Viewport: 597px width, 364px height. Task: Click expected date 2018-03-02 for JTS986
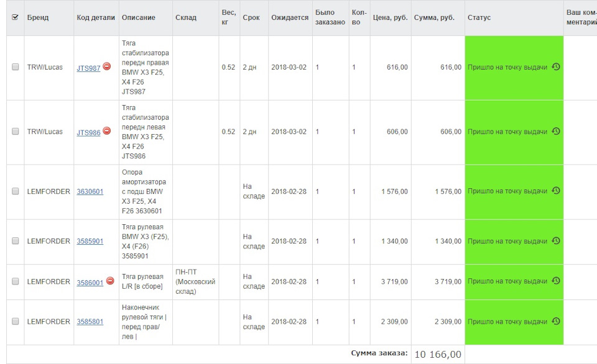(x=289, y=132)
